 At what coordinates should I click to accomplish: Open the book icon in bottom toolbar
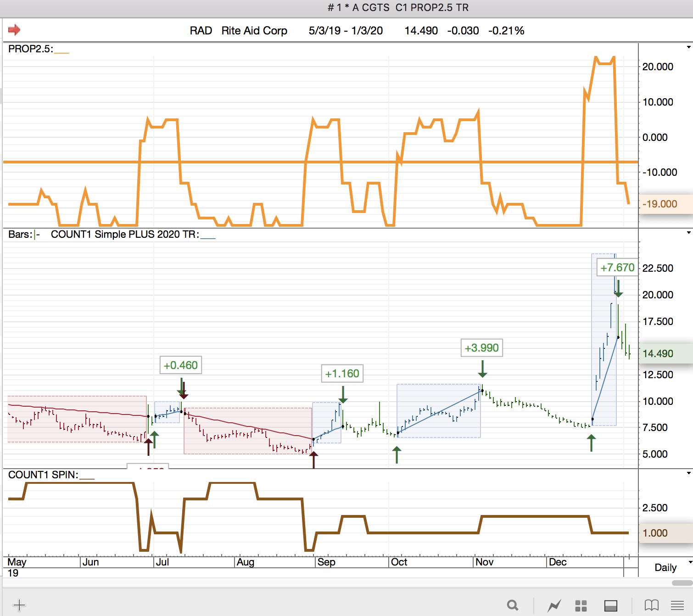click(651, 605)
